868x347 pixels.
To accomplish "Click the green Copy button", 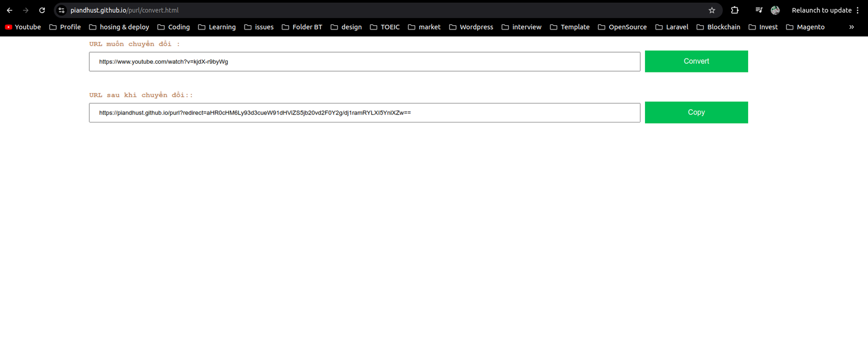I will pos(696,113).
